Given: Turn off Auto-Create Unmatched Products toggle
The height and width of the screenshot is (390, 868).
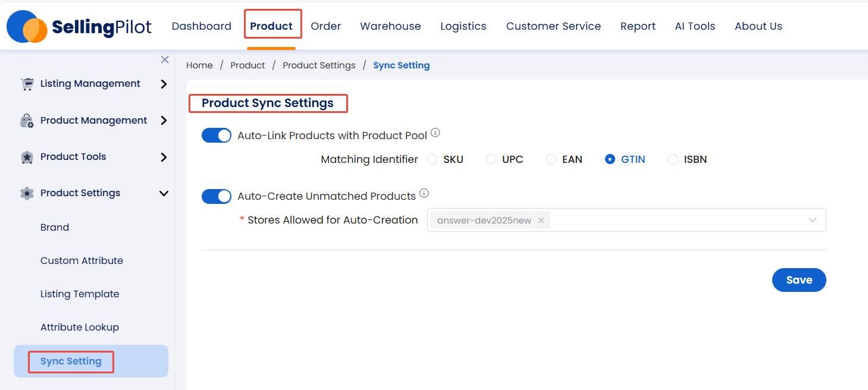Looking at the screenshot, I should click(x=217, y=196).
